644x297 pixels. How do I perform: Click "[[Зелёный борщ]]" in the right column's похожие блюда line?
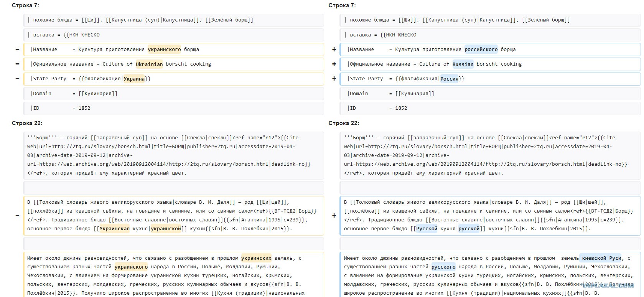tap(546, 20)
